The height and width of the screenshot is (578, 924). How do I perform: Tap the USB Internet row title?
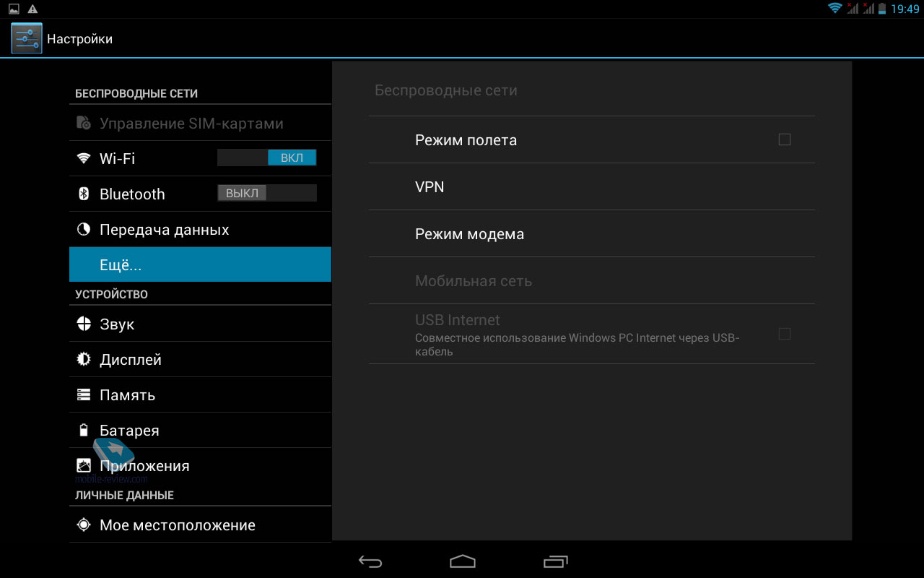458,320
